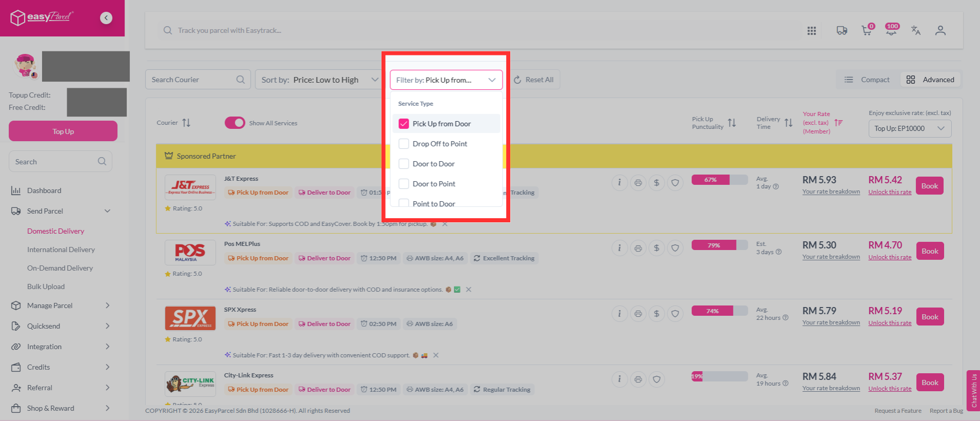Click the sidebar Search magnifier icon
The width and height of the screenshot is (980, 421).
click(x=102, y=162)
